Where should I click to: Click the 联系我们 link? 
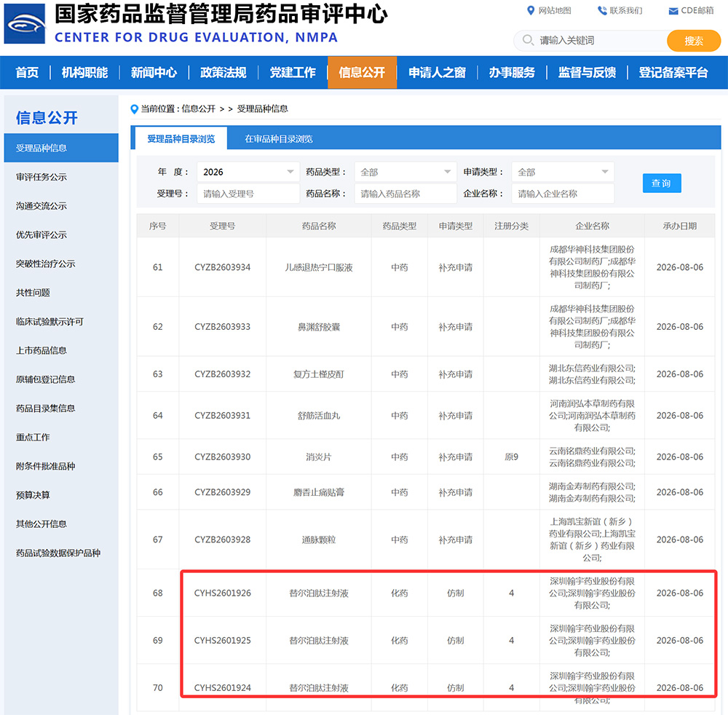[626, 11]
